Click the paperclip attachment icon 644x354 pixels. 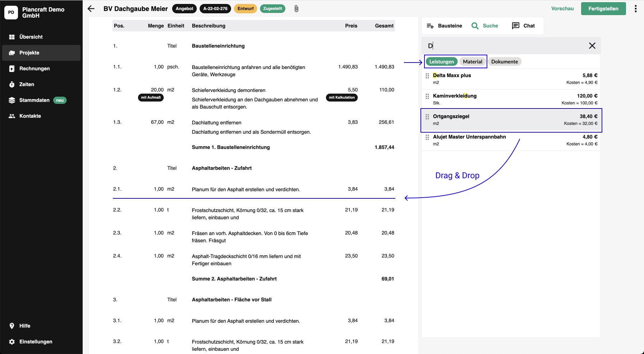(x=296, y=9)
